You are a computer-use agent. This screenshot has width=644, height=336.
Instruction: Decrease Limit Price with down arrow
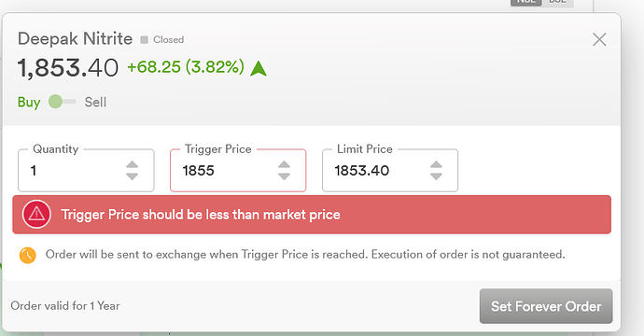(x=436, y=176)
